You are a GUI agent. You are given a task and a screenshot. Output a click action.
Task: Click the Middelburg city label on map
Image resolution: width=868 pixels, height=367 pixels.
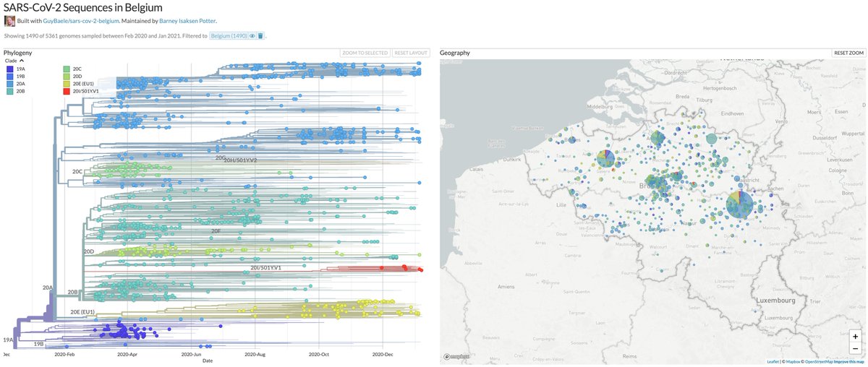point(601,105)
